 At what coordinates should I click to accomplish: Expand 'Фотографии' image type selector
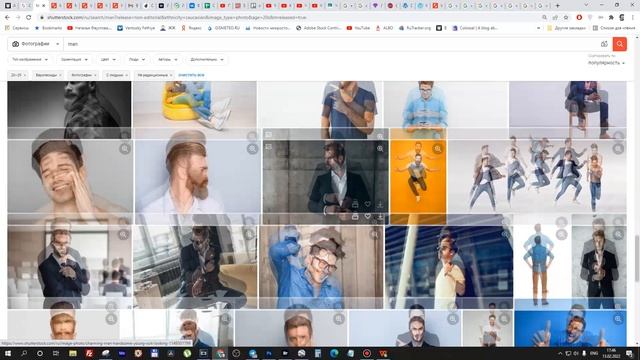(x=36, y=44)
